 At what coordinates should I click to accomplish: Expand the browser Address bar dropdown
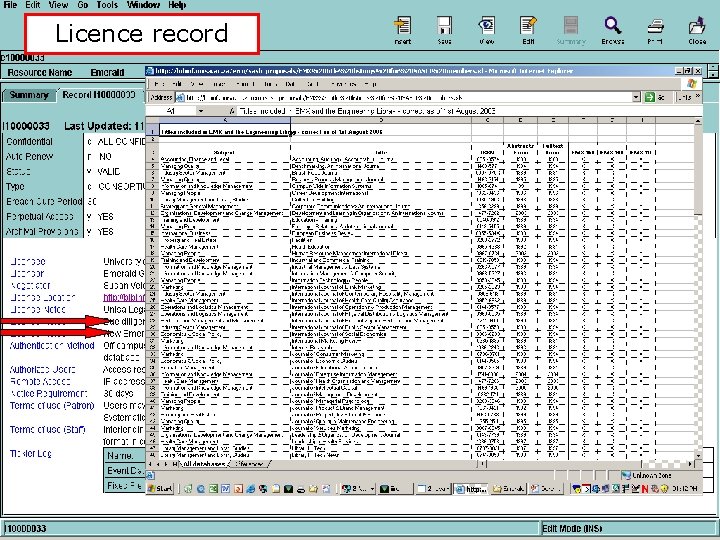pyautogui.click(x=636, y=97)
